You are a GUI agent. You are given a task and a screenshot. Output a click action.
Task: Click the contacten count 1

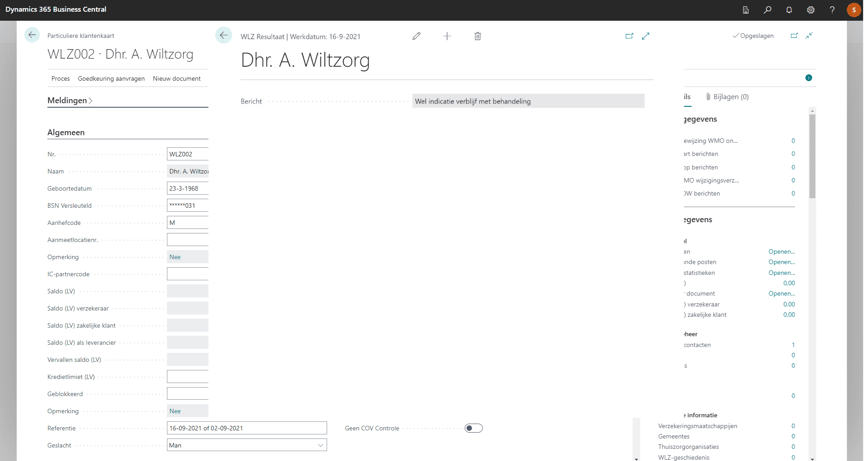(x=793, y=345)
